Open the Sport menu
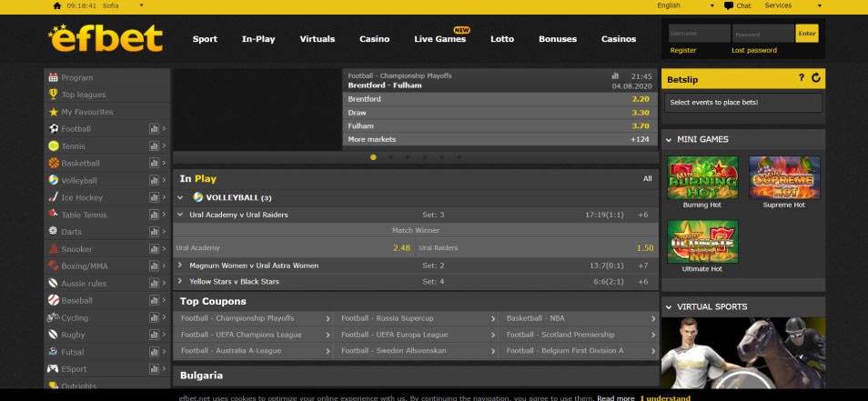Screen dimensions: 868x401 coord(205,39)
